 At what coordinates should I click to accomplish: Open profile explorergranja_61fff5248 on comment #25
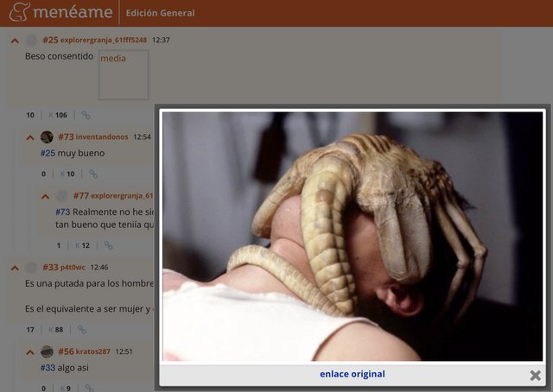104,40
